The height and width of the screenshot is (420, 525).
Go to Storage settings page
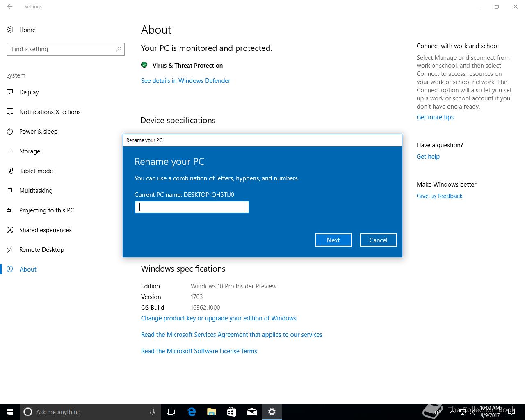(30, 151)
